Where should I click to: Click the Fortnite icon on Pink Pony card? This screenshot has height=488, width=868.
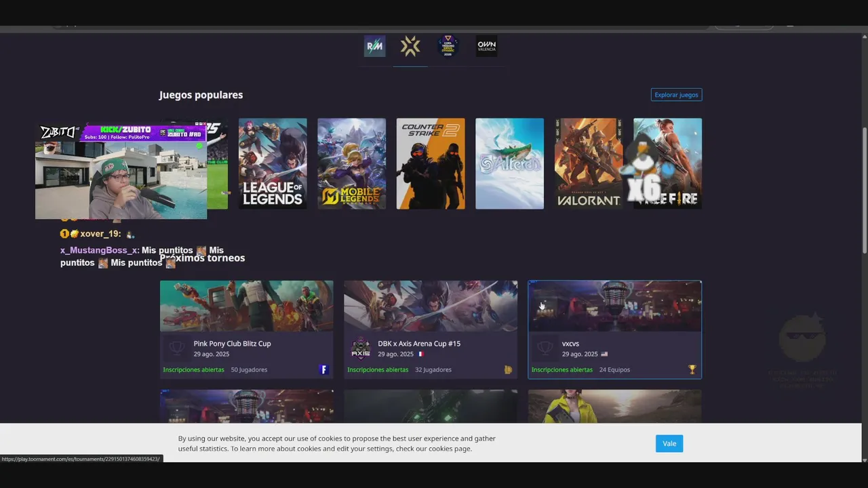[x=324, y=369]
